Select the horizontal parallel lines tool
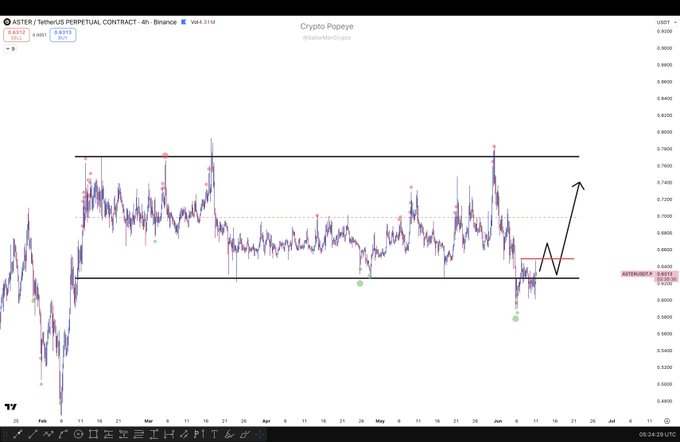680x442 pixels. (138, 434)
